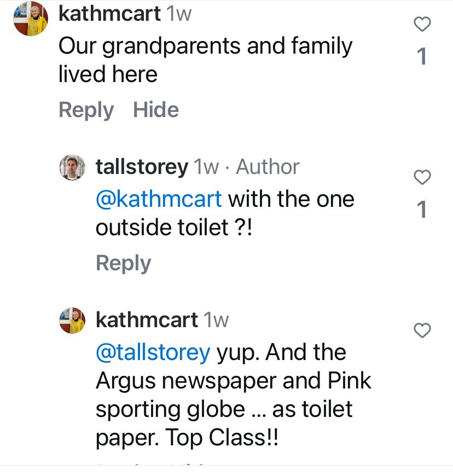Tap the "Our grandparents and family" comment text

tap(205, 47)
